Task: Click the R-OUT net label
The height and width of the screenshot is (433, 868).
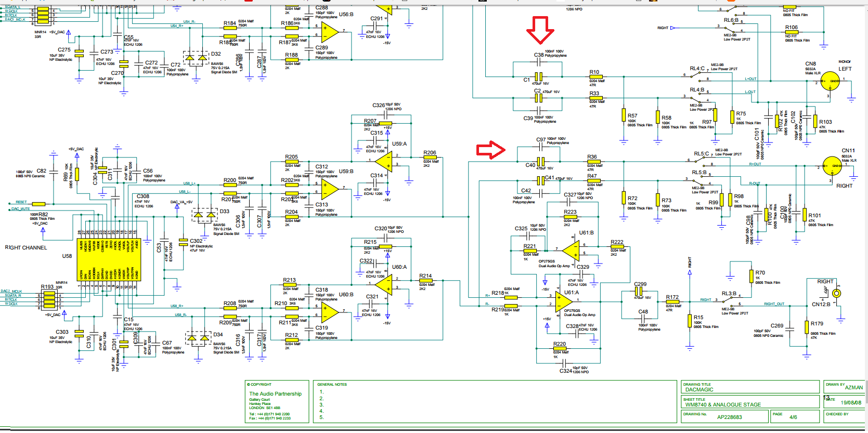Action: tap(754, 183)
